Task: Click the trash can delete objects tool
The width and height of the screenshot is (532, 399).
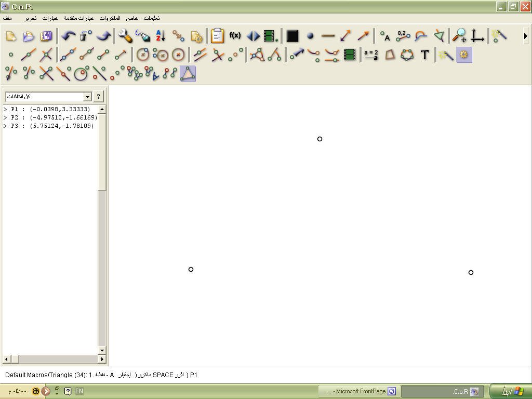Action: click(x=86, y=36)
